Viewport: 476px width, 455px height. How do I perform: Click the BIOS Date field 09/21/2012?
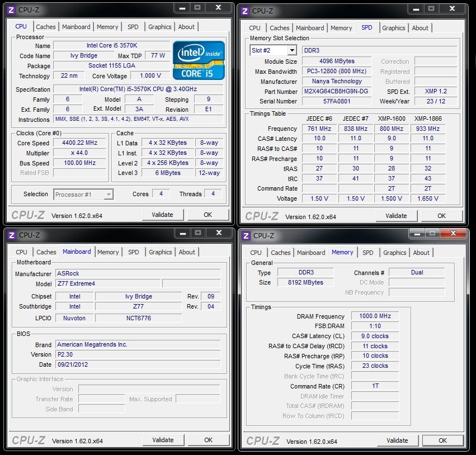tap(138, 364)
